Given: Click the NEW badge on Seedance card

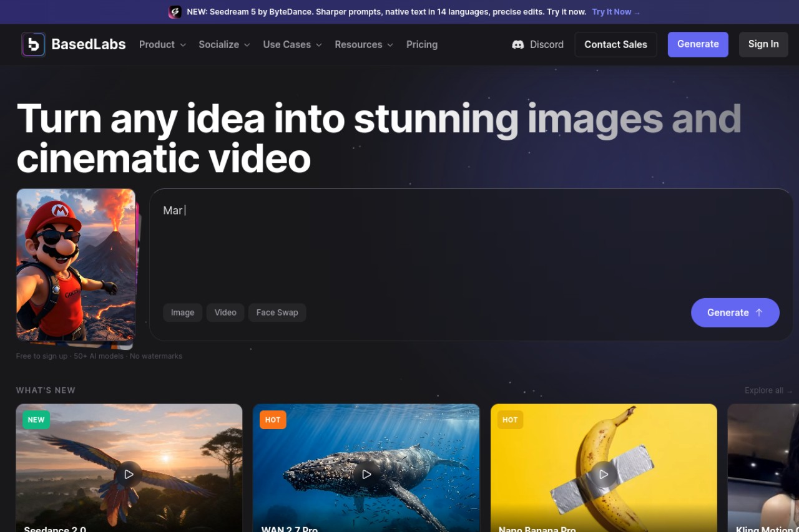Looking at the screenshot, I should click(x=36, y=420).
